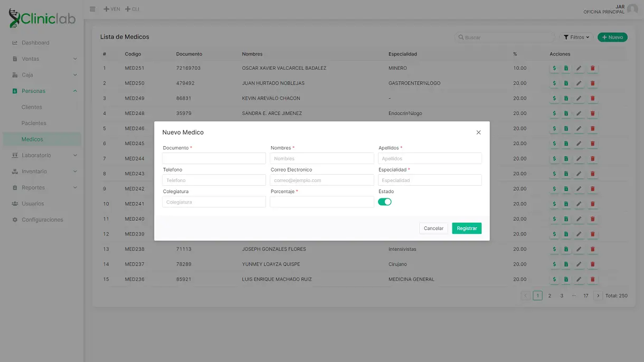Open Pacientes in the sidebar

coord(34,123)
